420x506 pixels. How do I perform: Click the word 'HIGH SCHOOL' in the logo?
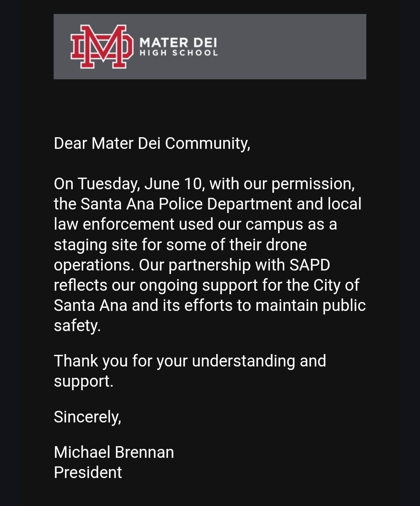[178, 53]
